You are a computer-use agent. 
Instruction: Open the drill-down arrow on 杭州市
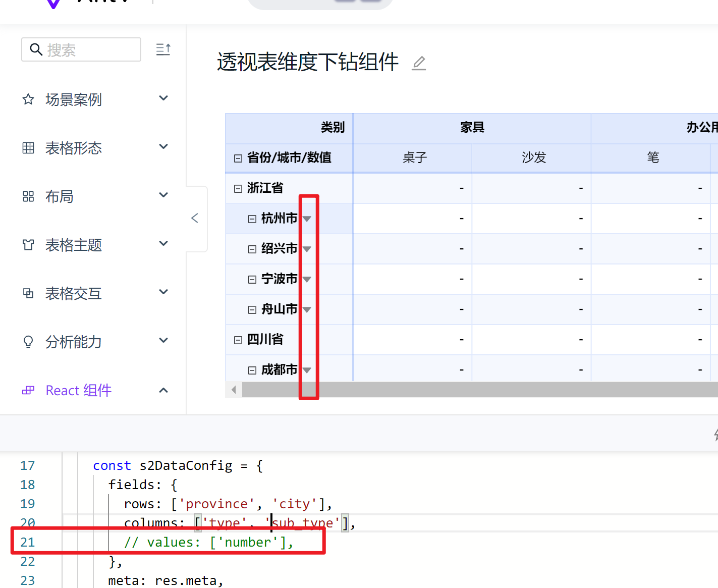click(x=307, y=218)
